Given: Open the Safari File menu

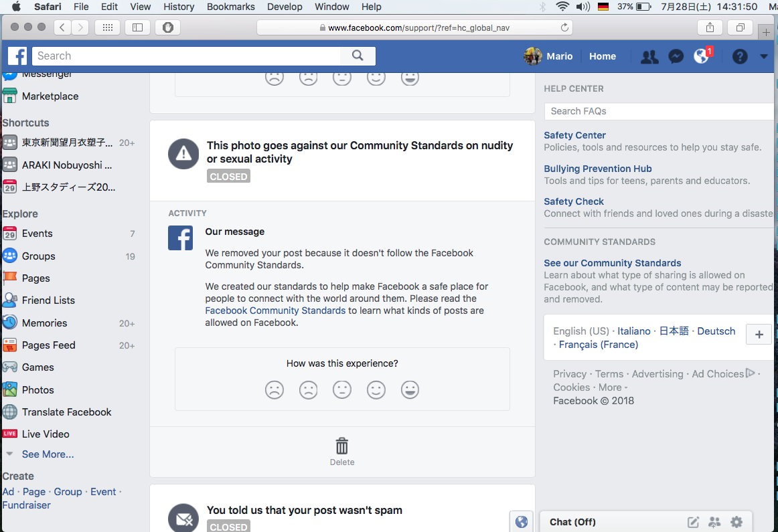Looking at the screenshot, I should (81, 7).
